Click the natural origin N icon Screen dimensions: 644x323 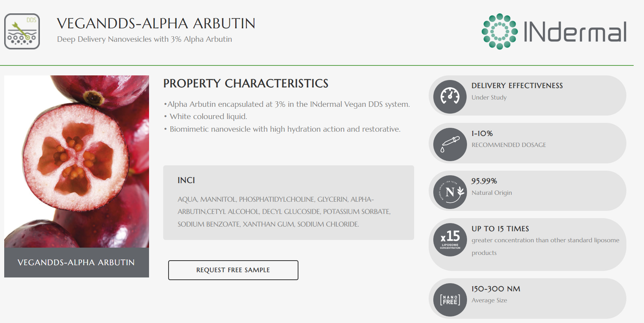[450, 192]
